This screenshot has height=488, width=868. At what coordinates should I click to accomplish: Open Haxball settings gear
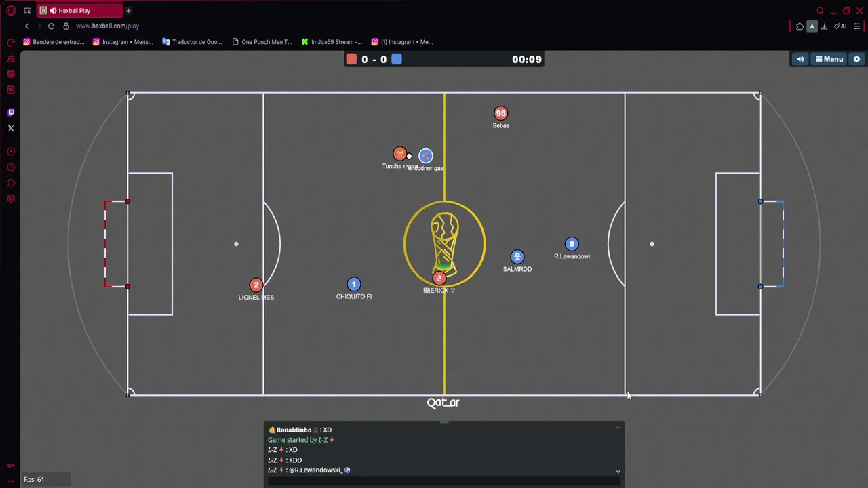(856, 60)
